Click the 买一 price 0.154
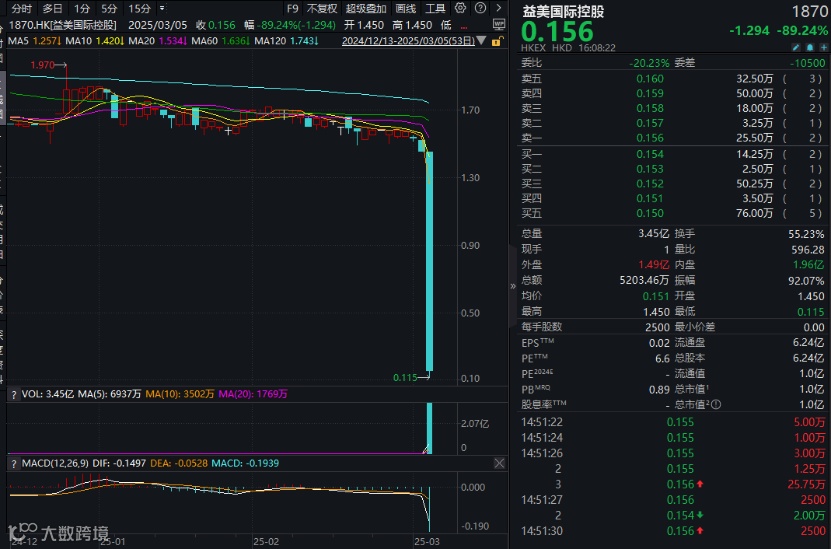831x549 pixels. 650,154
